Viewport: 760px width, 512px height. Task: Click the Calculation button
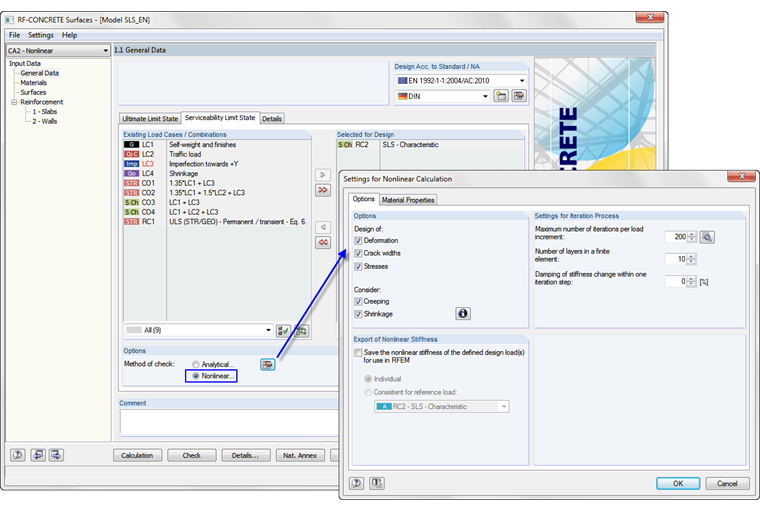click(137, 455)
